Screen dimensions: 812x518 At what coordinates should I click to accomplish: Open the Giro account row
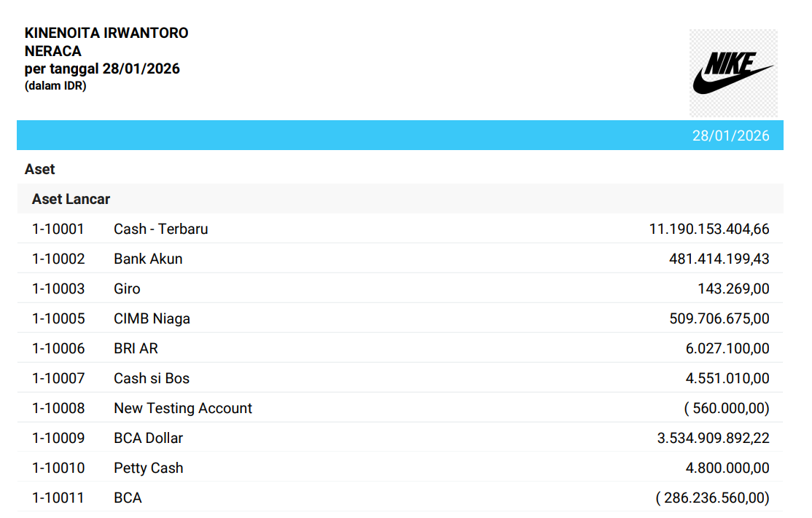pos(127,289)
